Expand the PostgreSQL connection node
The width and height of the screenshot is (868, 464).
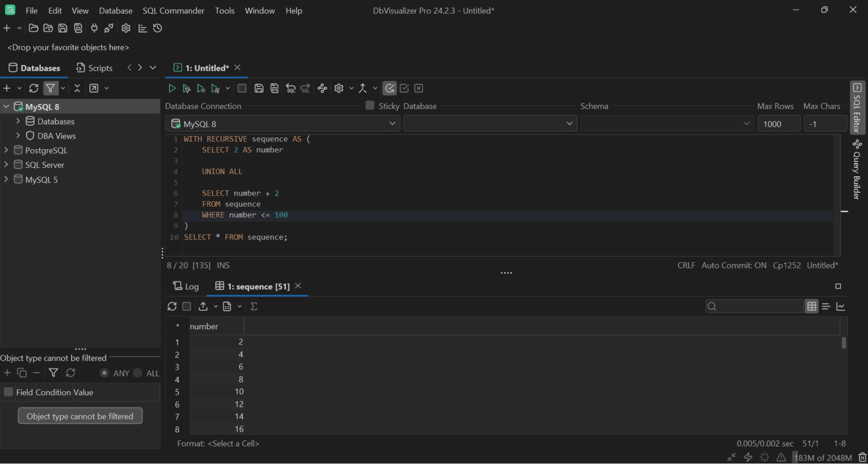tap(7, 150)
